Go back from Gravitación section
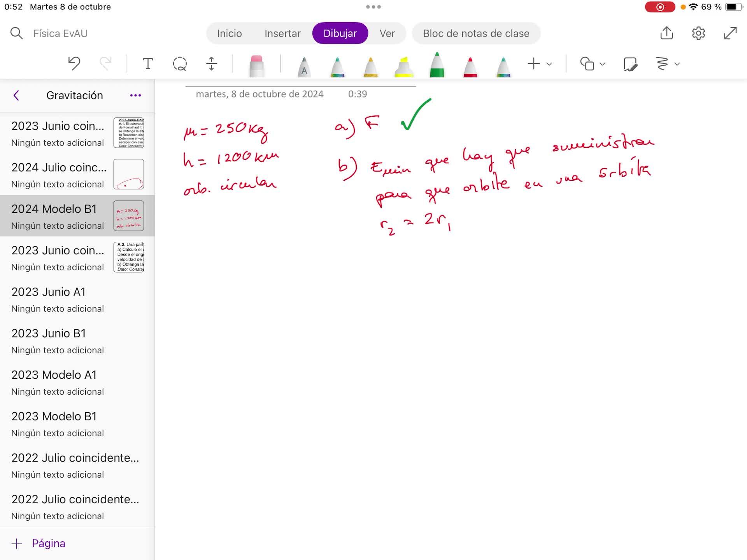The image size is (747, 560). pyautogui.click(x=16, y=95)
